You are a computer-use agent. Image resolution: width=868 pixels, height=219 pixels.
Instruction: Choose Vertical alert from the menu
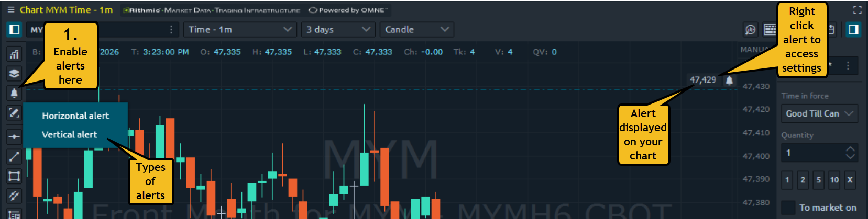coord(69,135)
